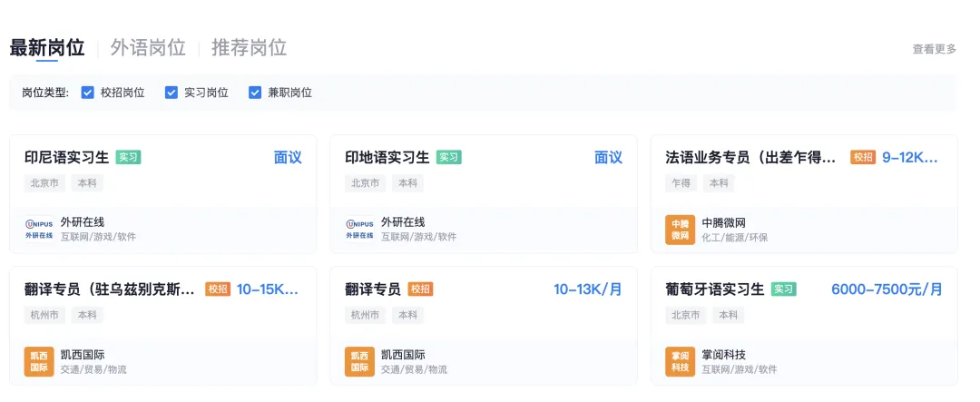The height and width of the screenshot is (402, 980).
Task: Click the 外研在线 logo in 印尼语实习生 card
Action: (39, 229)
